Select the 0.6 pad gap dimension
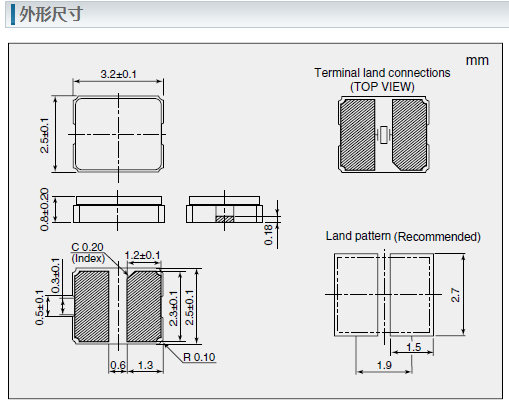The image size is (509, 406). pyautogui.click(x=118, y=365)
